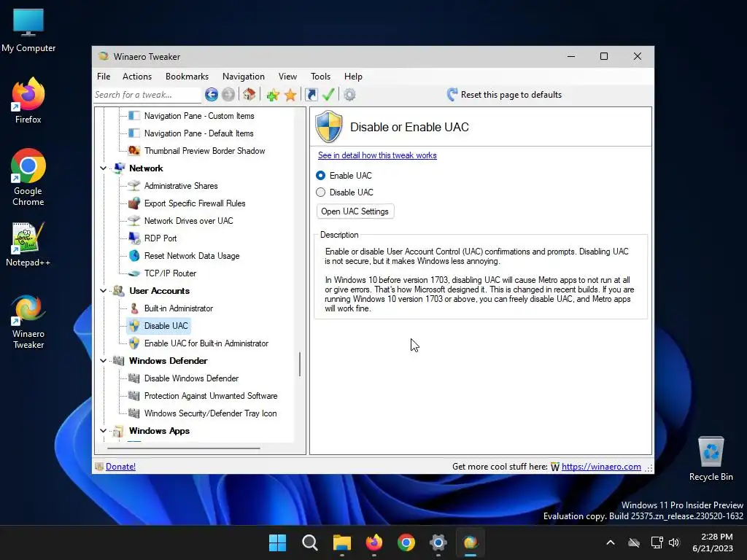Click the clock and date in taskbar
747x560 pixels.
712,542
